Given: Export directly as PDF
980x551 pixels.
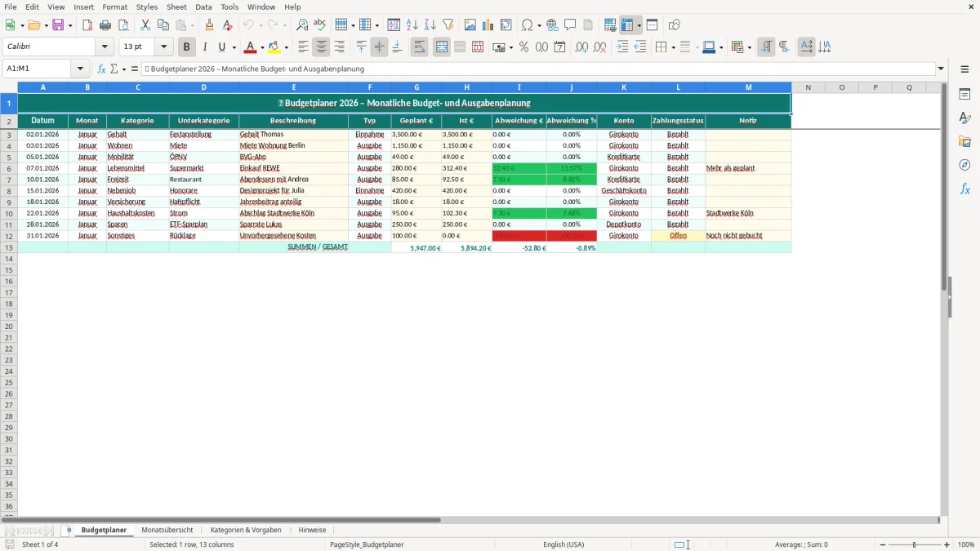Looking at the screenshot, I should click(x=87, y=25).
